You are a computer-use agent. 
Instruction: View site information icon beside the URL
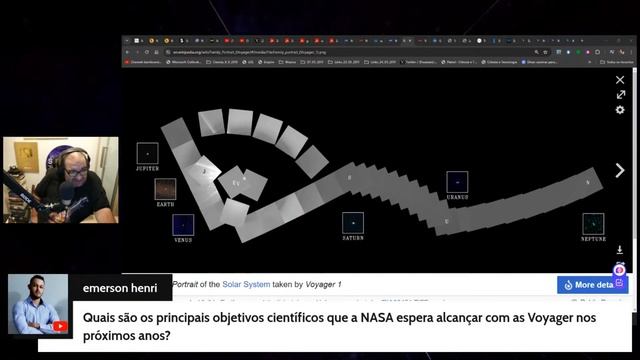tap(168, 52)
